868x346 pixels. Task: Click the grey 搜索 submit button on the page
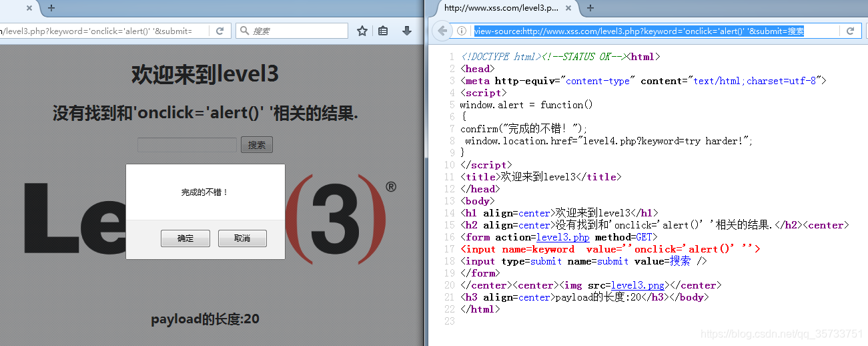(x=257, y=145)
